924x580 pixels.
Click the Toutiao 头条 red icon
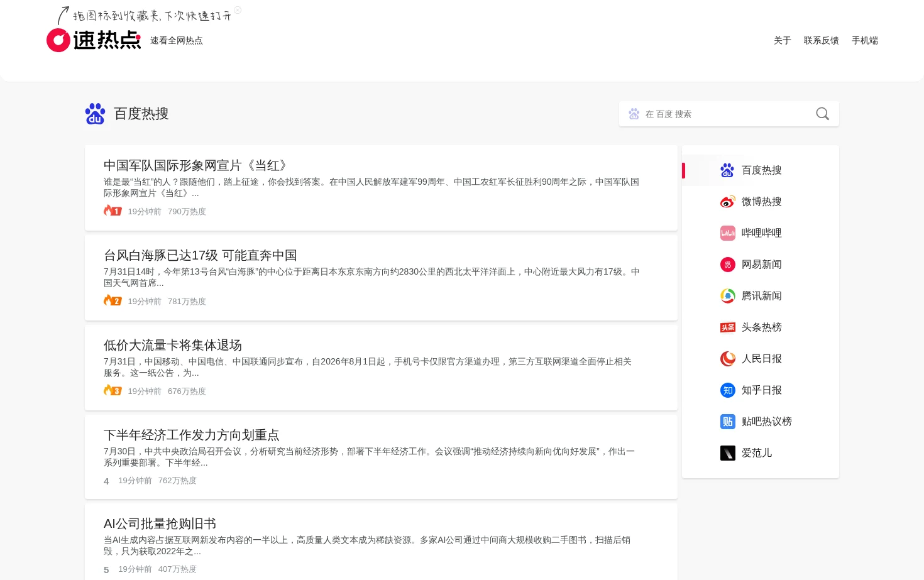(x=727, y=327)
